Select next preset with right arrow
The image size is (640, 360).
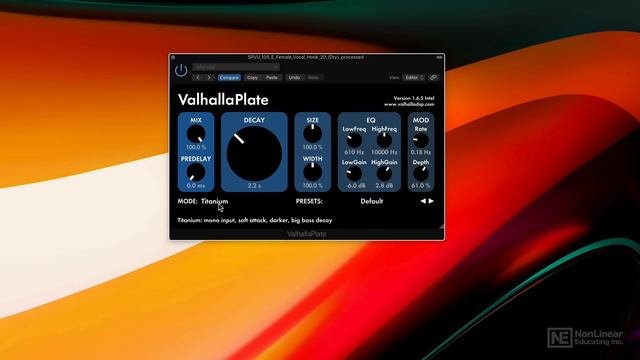(x=431, y=201)
